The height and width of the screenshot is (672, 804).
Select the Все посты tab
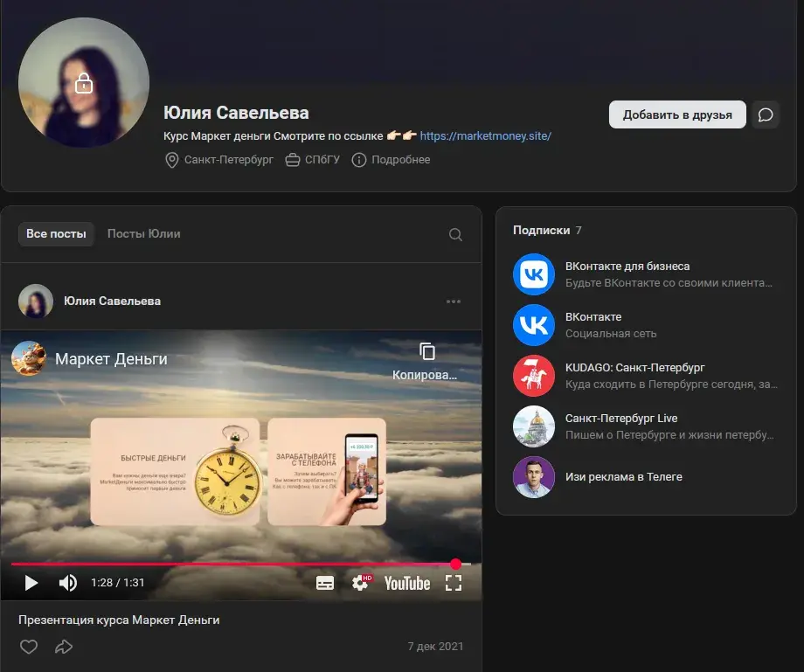click(x=57, y=233)
